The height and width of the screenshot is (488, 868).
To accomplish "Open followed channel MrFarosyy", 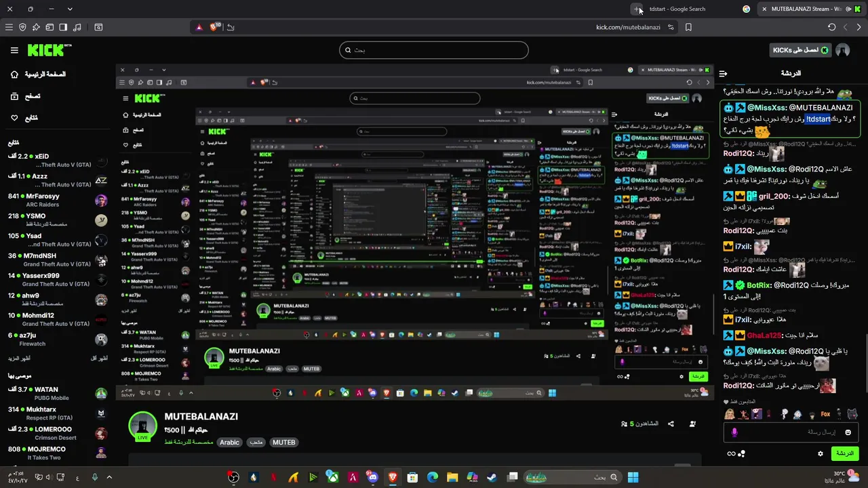I will coord(57,201).
